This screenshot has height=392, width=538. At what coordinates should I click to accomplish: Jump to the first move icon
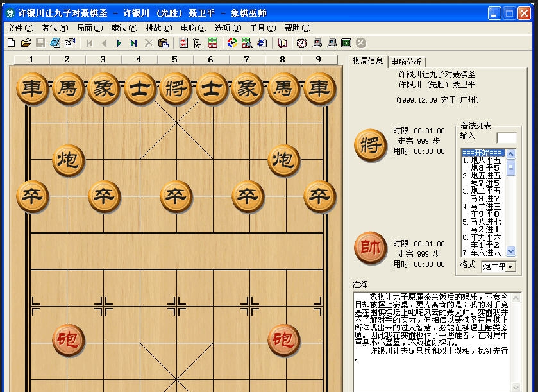tap(90, 43)
